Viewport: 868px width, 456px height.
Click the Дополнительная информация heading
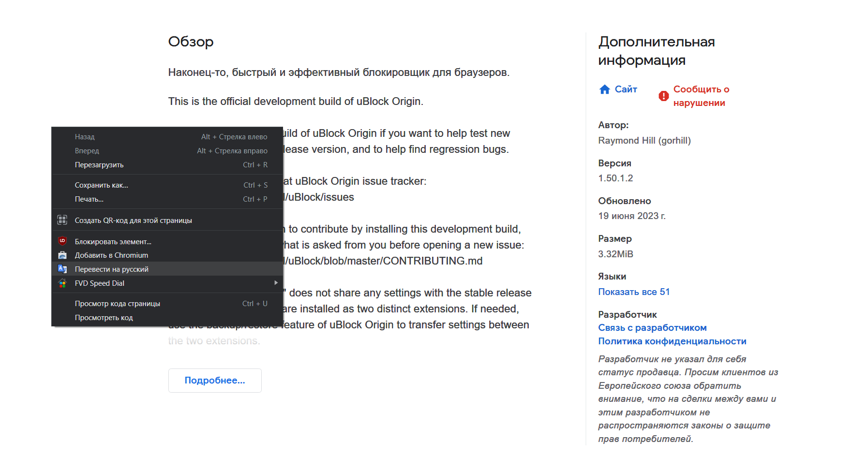click(657, 51)
